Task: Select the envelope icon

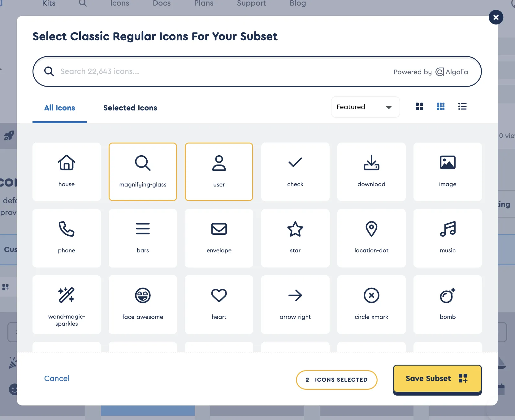Action: tap(219, 238)
